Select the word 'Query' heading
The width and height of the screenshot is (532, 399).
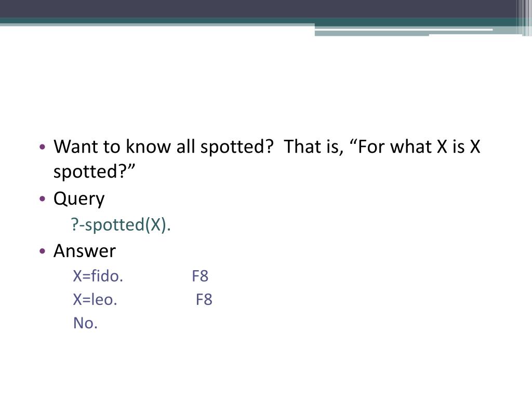coord(79,199)
